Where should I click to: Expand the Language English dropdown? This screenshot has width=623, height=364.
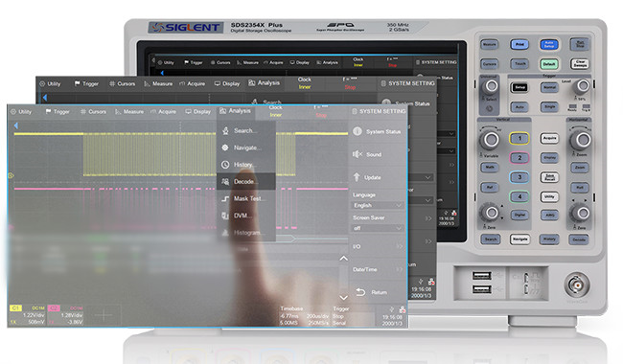(x=378, y=205)
